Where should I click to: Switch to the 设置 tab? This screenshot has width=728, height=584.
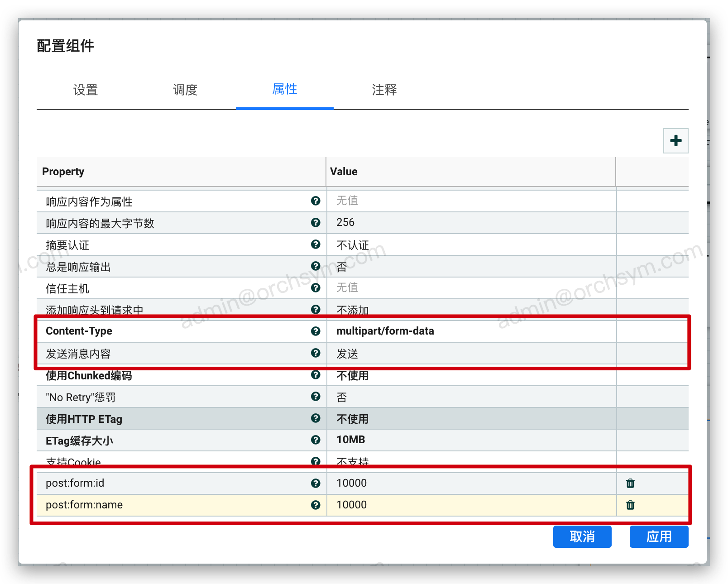coord(86,90)
